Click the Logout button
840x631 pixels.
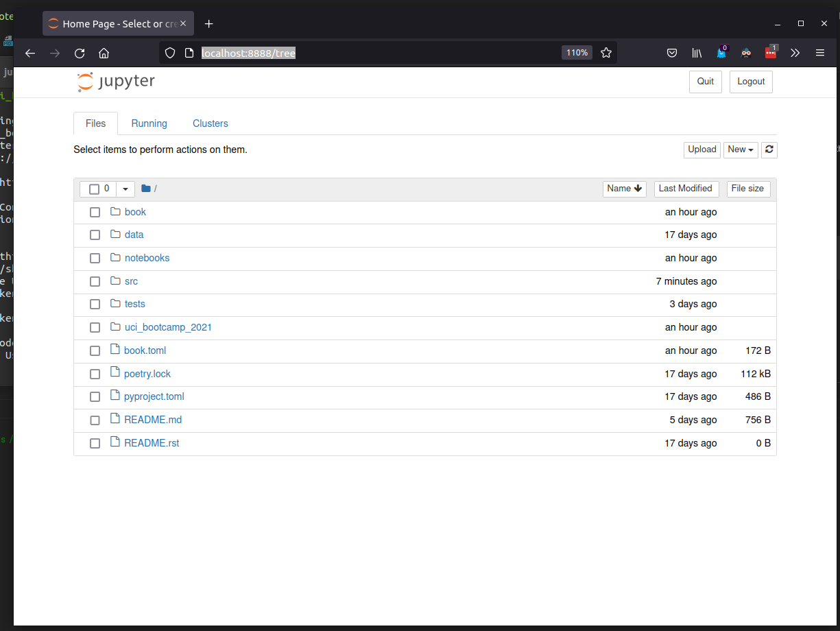tap(750, 82)
